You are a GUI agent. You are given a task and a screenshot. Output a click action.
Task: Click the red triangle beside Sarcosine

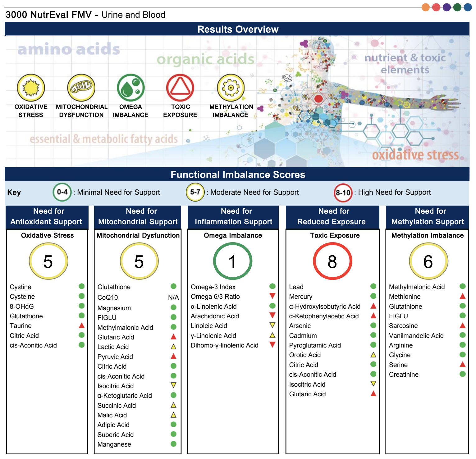463,325
